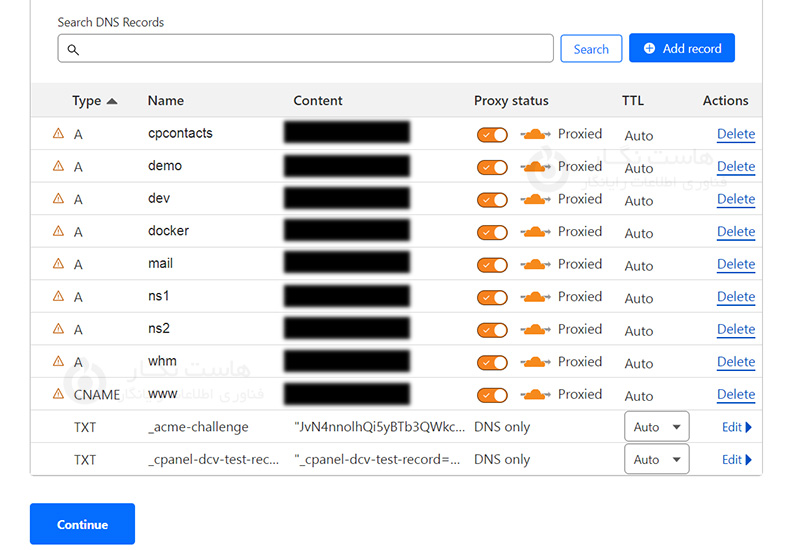Screen dimensions: 790x550
Task: Open TTL dropdown for _cpanel-dcv-test record
Action: click(657, 460)
